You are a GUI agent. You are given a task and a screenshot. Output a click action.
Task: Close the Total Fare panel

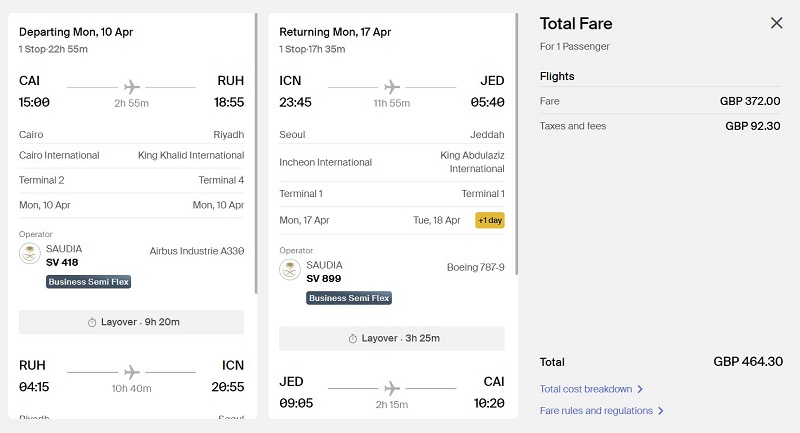pyautogui.click(x=776, y=23)
